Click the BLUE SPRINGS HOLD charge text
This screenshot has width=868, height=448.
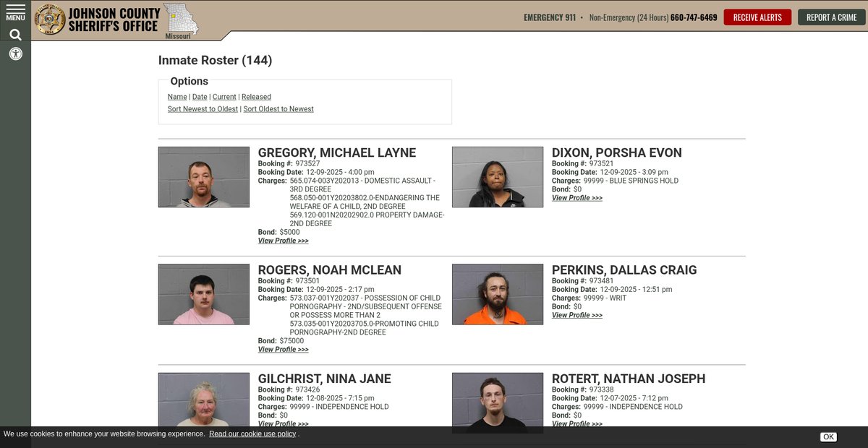click(x=631, y=181)
